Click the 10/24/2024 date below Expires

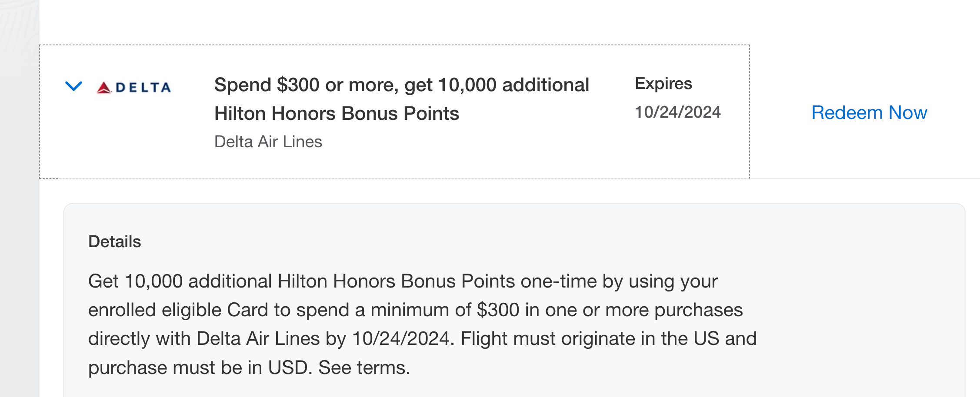(x=677, y=112)
